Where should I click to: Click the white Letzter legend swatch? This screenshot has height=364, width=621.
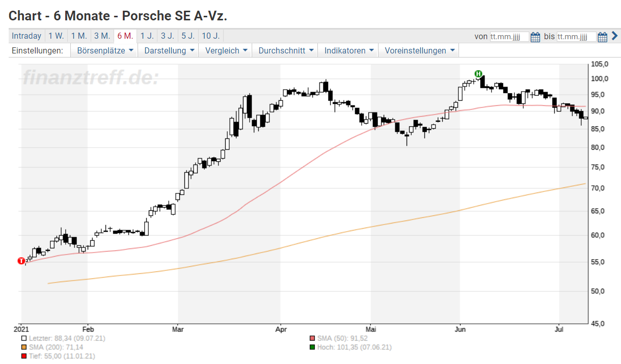click(x=24, y=338)
